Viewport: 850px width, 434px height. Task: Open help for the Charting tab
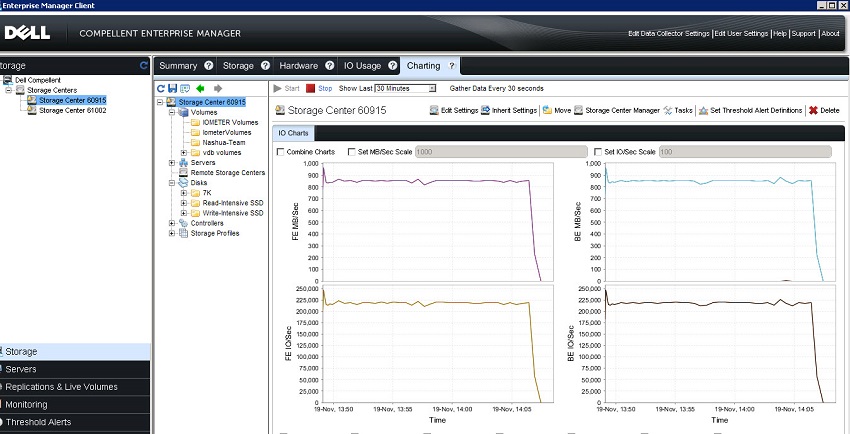click(452, 66)
